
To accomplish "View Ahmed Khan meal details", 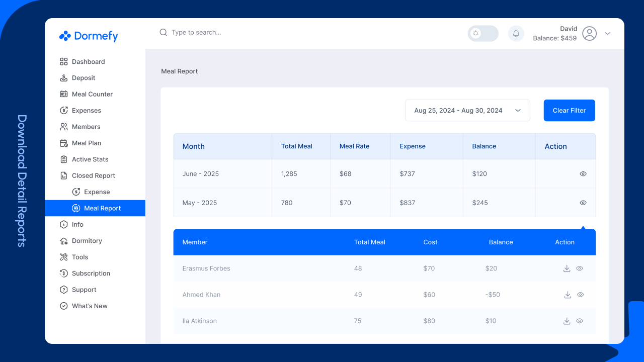I will point(581,295).
